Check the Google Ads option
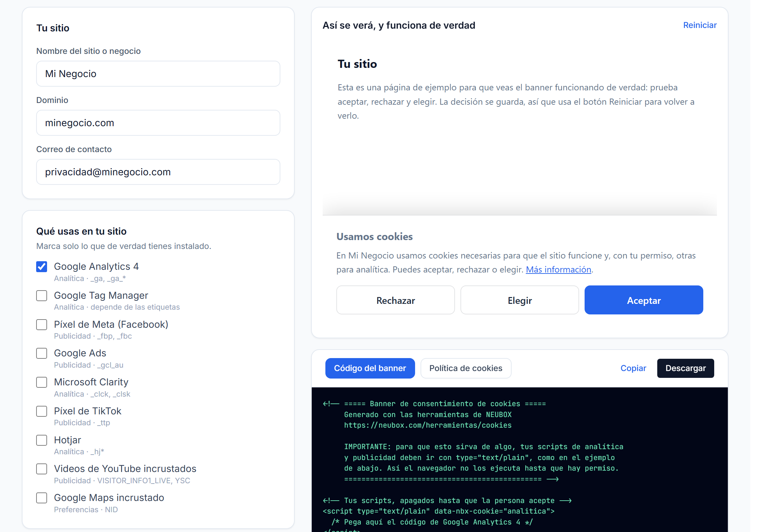 (x=42, y=353)
